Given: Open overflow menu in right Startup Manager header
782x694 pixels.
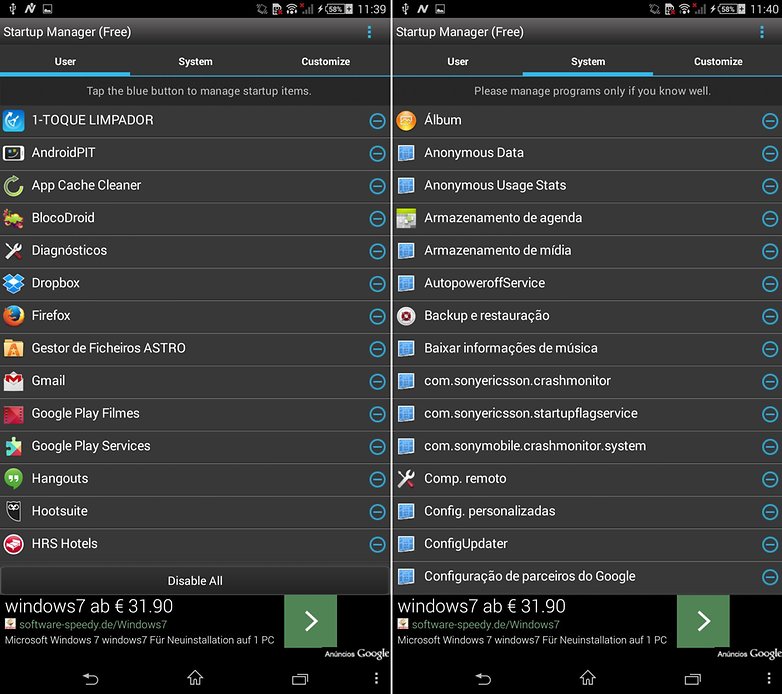Looking at the screenshot, I should (x=762, y=32).
